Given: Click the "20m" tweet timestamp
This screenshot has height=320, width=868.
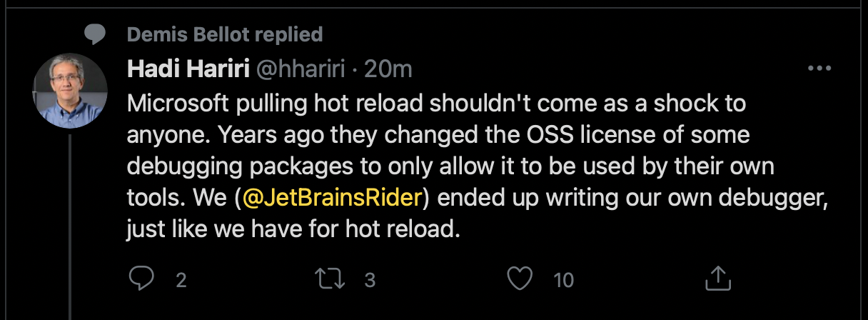Looking at the screenshot, I should (388, 69).
